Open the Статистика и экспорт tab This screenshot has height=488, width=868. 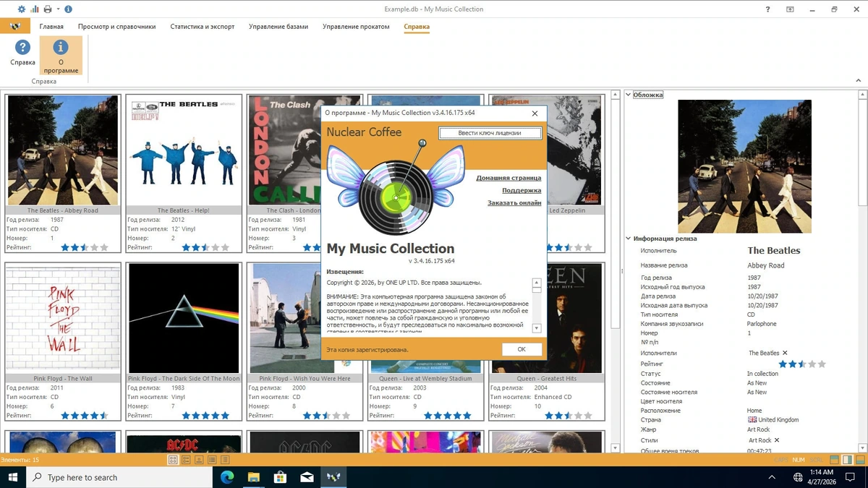point(203,27)
